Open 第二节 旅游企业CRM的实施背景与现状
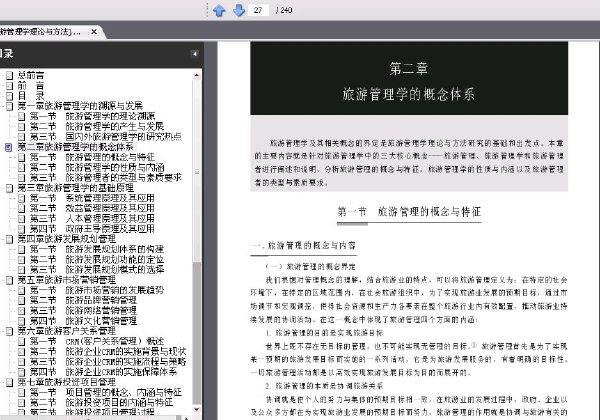Screen dimensions: 600x420 point(108,352)
